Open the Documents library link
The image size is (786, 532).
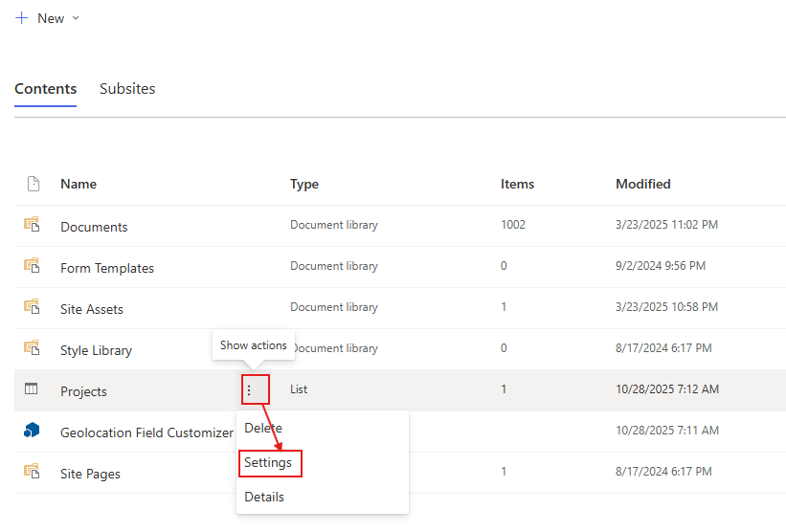tap(94, 227)
